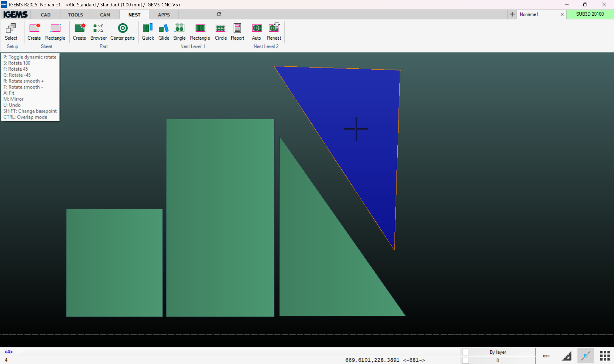This screenshot has width=614, height=364.
Task: Select the Glide nesting tool
Action: (163, 32)
